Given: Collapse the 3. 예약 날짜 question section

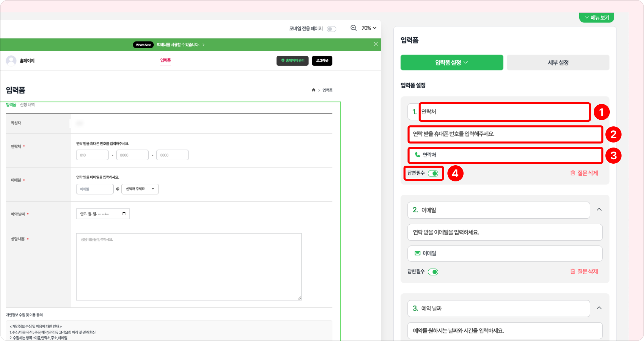Looking at the screenshot, I should tap(599, 308).
